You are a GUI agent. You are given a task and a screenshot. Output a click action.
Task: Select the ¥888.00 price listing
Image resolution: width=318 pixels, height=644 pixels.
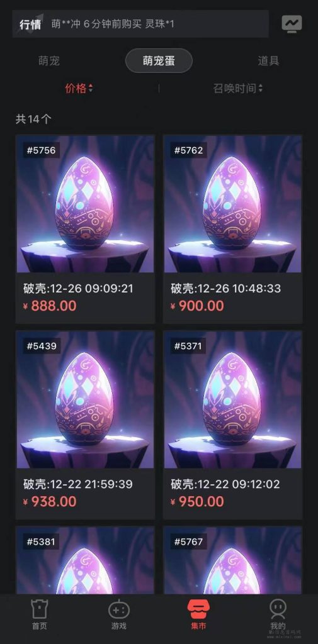(50, 306)
